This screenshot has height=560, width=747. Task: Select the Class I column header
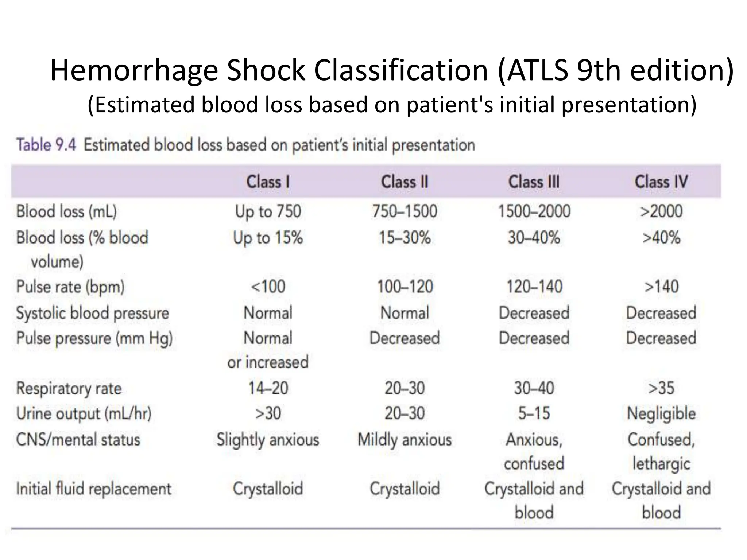[268, 182]
